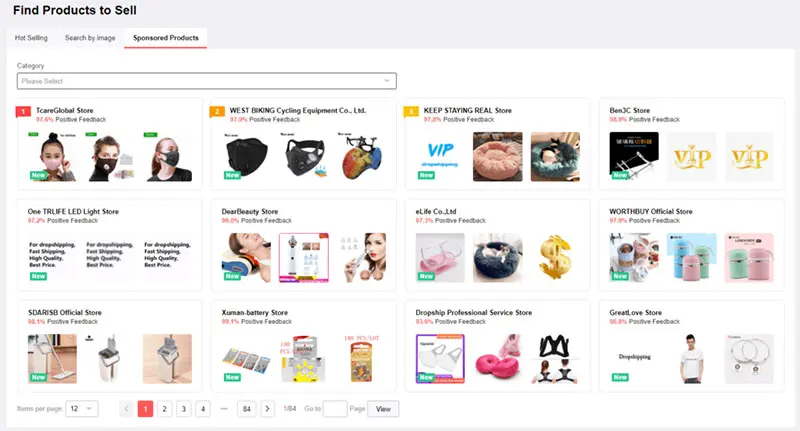The height and width of the screenshot is (431, 800).
Task: Open the Category dropdown
Action: [207, 81]
